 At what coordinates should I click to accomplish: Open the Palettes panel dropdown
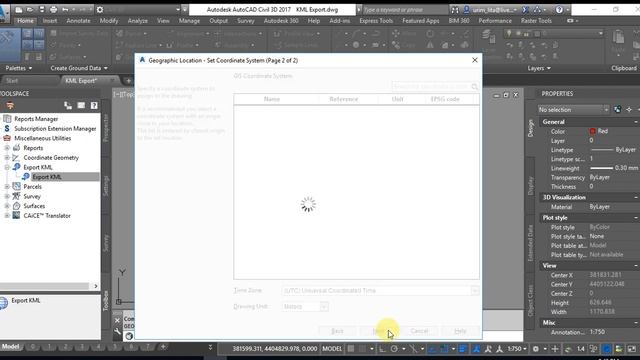[19, 68]
